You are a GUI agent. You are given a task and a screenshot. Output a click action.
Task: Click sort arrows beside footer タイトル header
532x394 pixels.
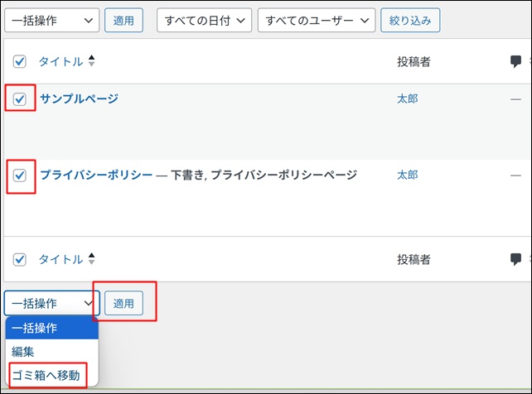click(x=91, y=259)
